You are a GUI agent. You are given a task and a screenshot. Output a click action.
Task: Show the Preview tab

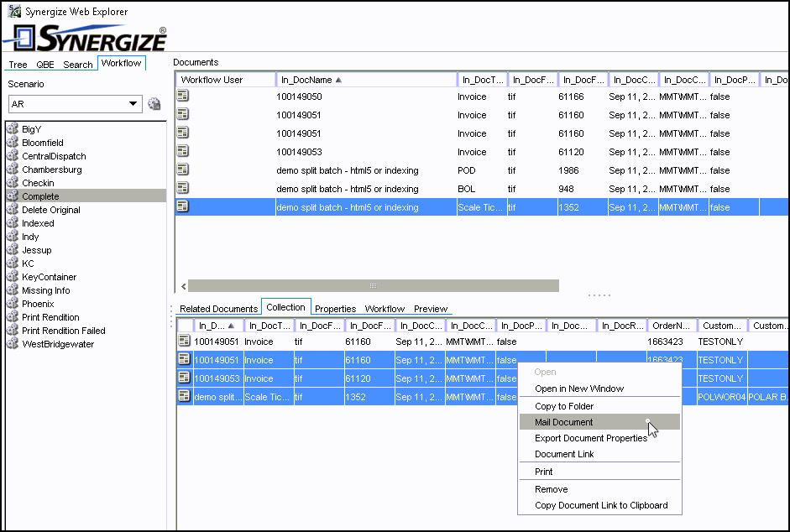coord(431,308)
